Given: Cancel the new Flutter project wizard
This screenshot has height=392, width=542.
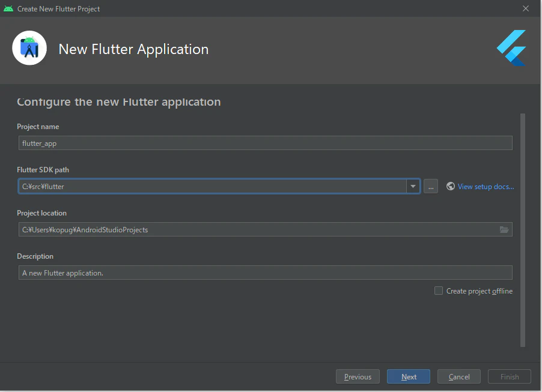Looking at the screenshot, I should coord(459,376).
